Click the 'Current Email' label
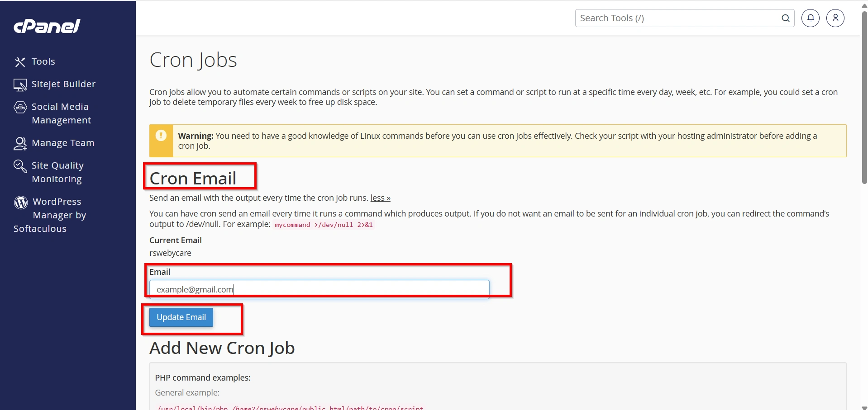 (x=176, y=240)
